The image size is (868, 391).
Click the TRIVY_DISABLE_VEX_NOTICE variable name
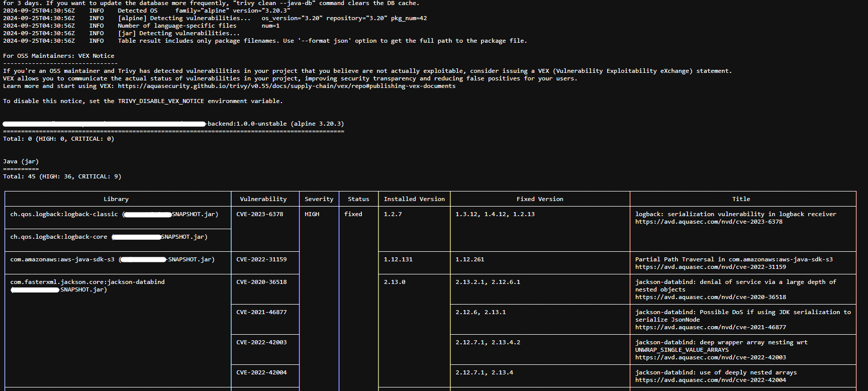pyautogui.click(x=161, y=101)
